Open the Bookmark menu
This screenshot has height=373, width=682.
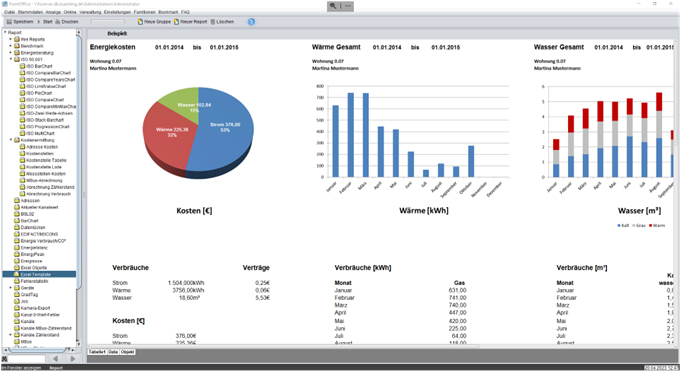point(168,12)
